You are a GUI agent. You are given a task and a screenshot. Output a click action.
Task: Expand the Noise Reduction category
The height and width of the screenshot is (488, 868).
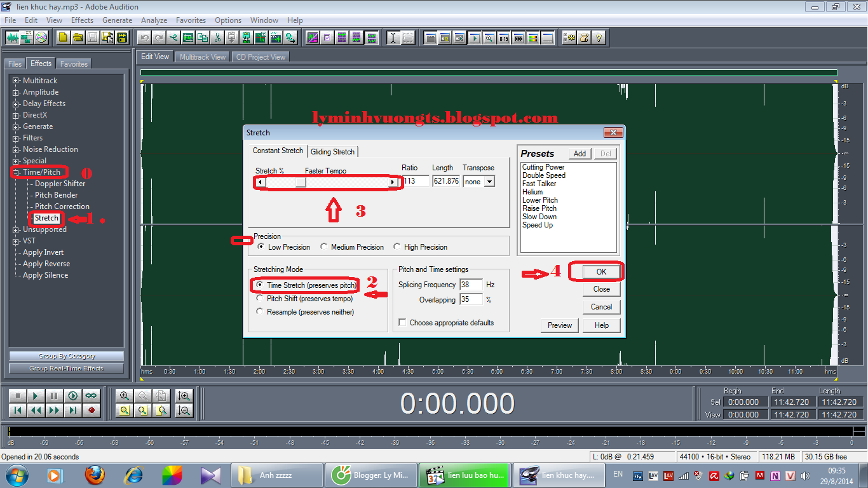click(x=16, y=149)
